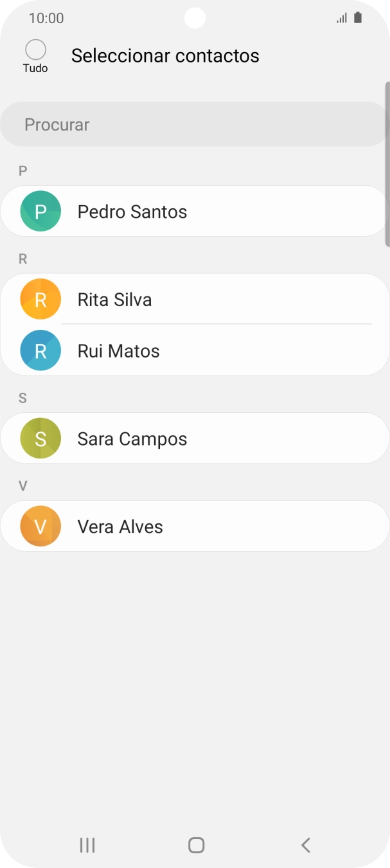Tap the signal strength indicator
Image resolution: width=390 pixels, height=868 pixels.
(x=341, y=17)
